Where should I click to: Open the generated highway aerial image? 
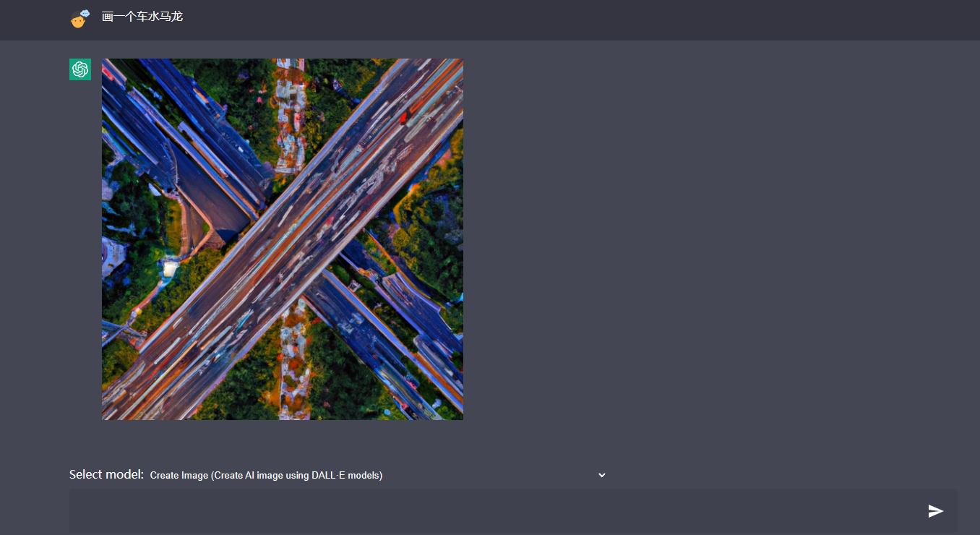click(x=283, y=239)
